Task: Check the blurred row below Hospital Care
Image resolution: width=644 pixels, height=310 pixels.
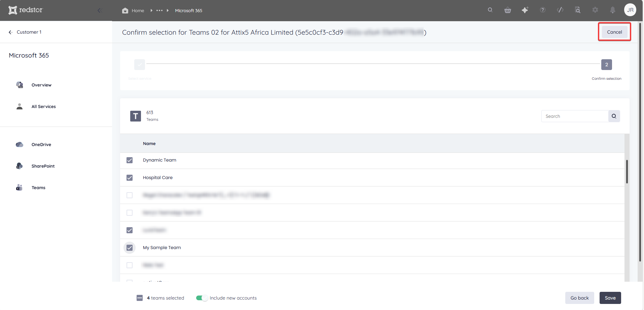Action: 130,195
